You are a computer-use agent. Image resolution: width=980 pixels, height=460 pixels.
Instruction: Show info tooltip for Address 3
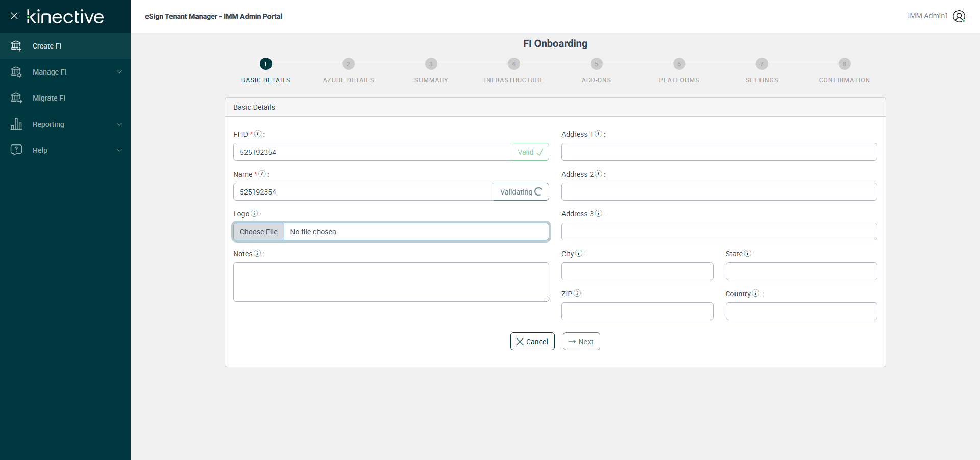(x=599, y=213)
